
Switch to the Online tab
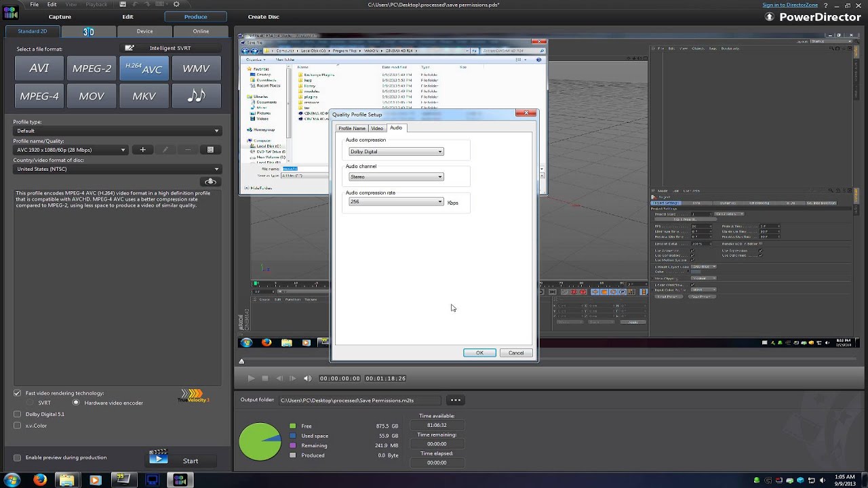tap(201, 31)
